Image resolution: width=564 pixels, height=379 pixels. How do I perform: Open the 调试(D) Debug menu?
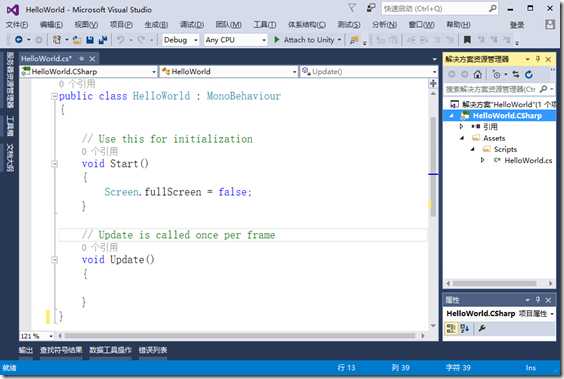pos(192,24)
